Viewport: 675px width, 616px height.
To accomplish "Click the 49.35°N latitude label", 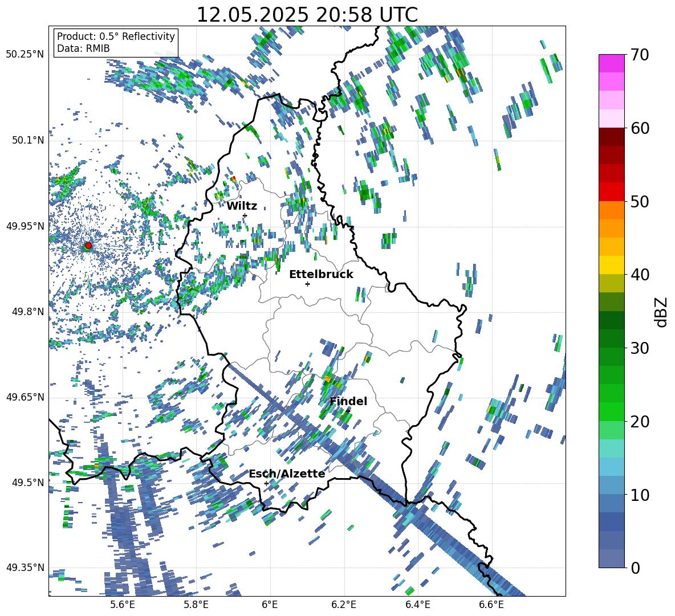I will coord(25,568).
